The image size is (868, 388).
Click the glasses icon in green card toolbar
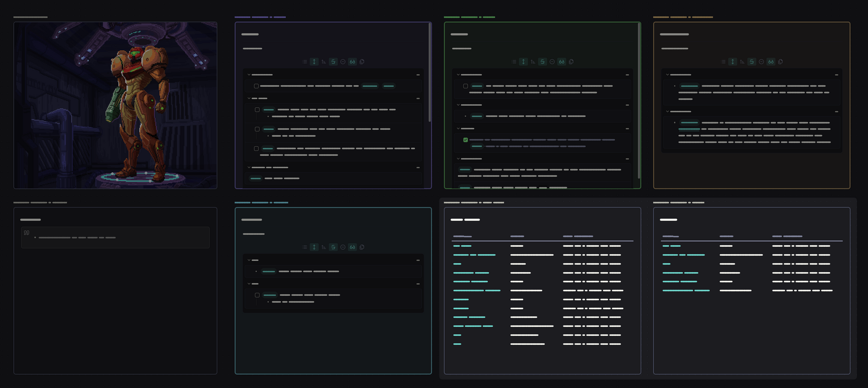(x=561, y=62)
